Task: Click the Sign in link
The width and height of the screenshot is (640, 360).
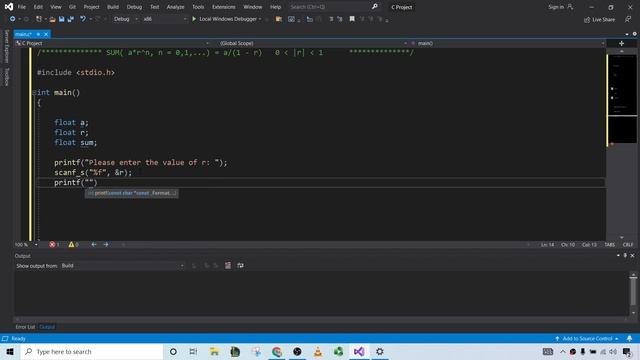Action: (x=556, y=7)
